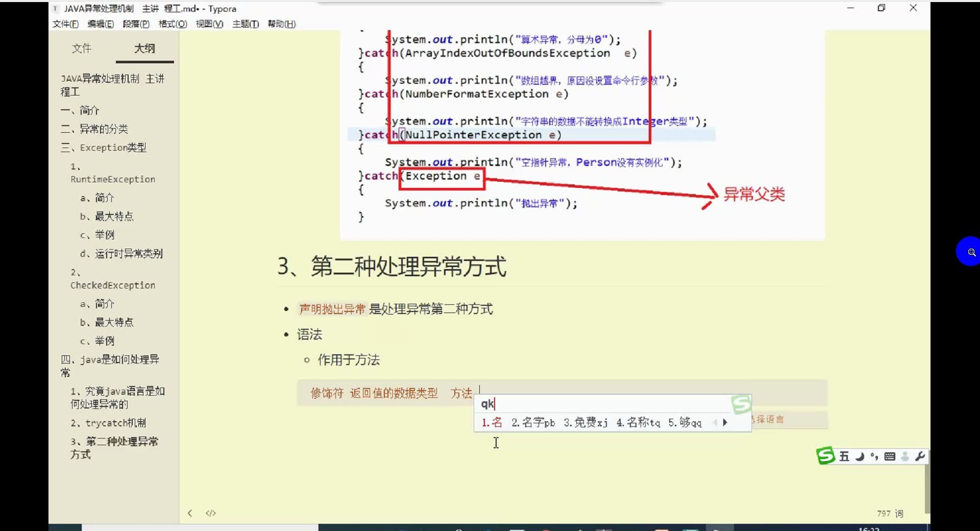The image size is (980, 531).
Task: Minimize the Typora window
Action: pyautogui.click(x=850, y=8)
